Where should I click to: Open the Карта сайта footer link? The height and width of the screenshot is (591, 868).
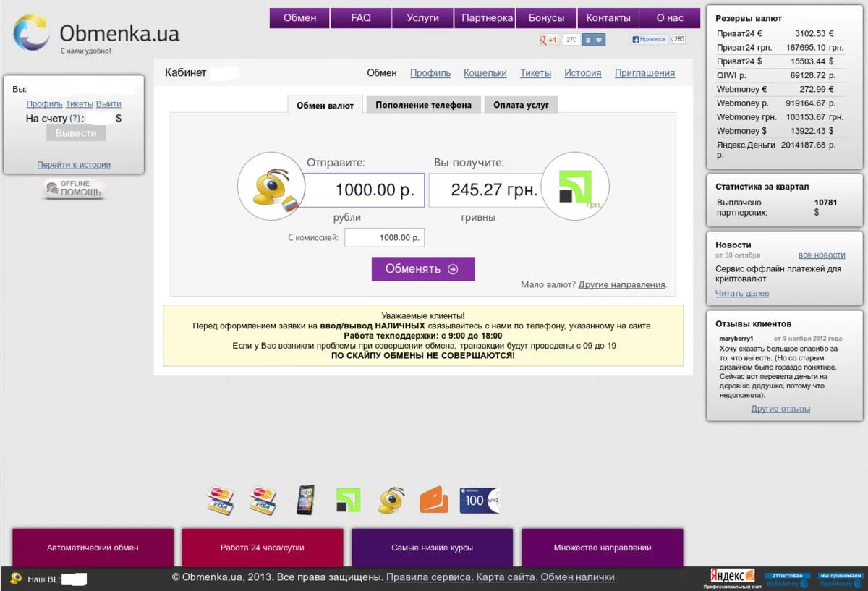pos(507,577)
